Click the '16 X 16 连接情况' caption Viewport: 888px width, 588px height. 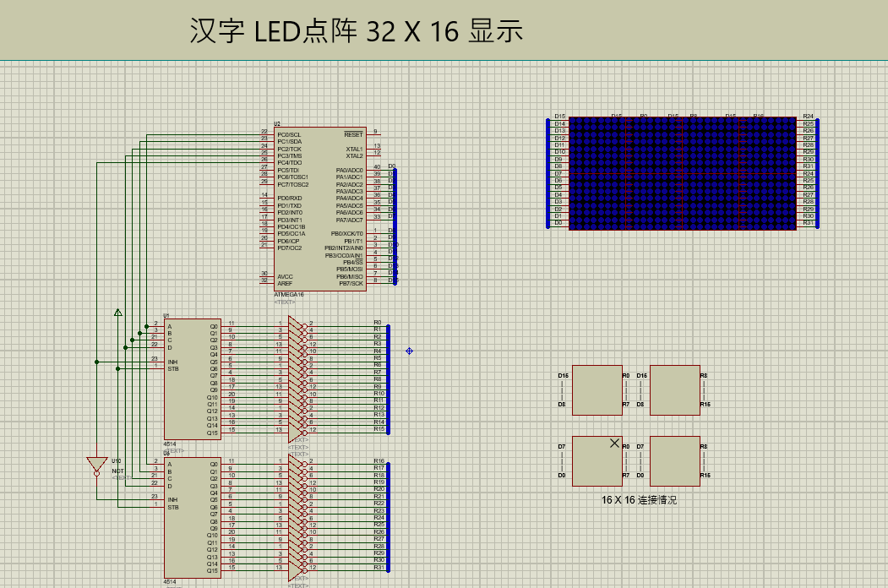click(x=639, y=500)
